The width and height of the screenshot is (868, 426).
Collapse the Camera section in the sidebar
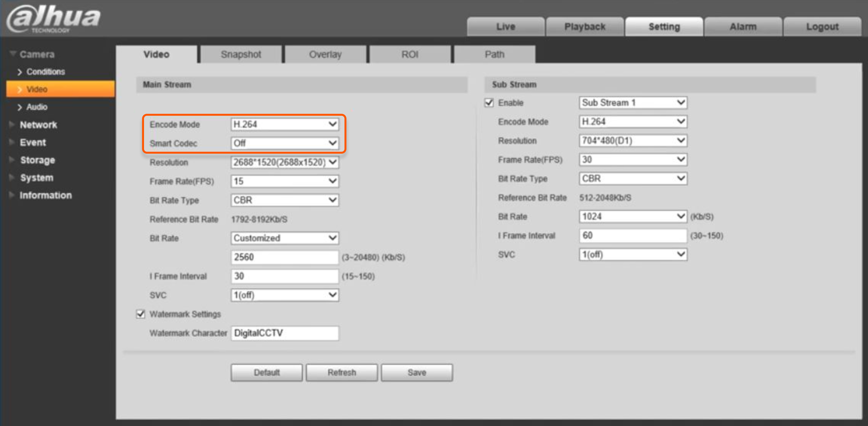pyautogui.click(x=37, y=54)
